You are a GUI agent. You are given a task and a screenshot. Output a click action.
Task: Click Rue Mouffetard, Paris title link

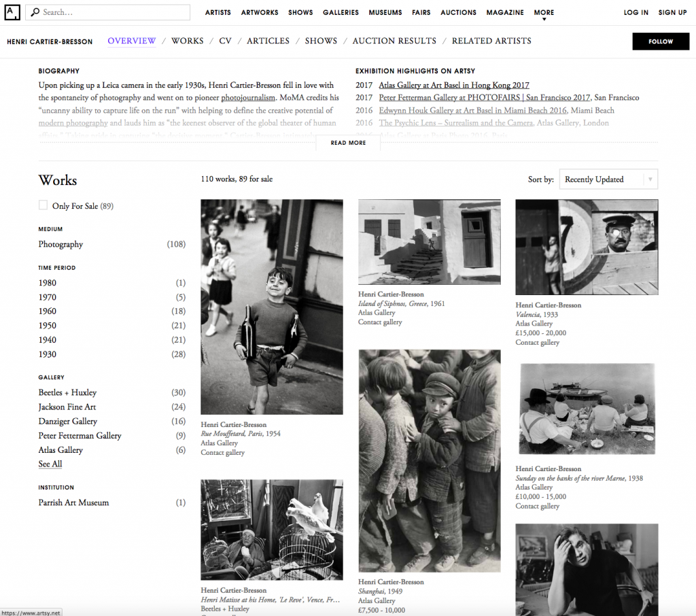click(x=232, y=434)
